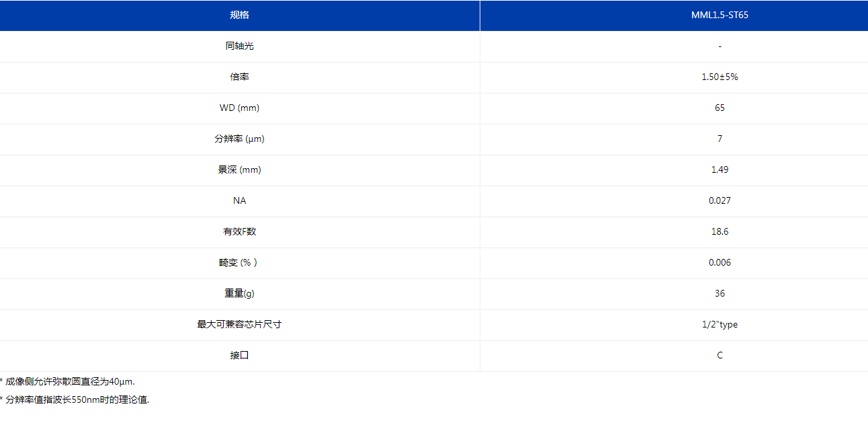Select the 倍率 row label

(240, 77)
